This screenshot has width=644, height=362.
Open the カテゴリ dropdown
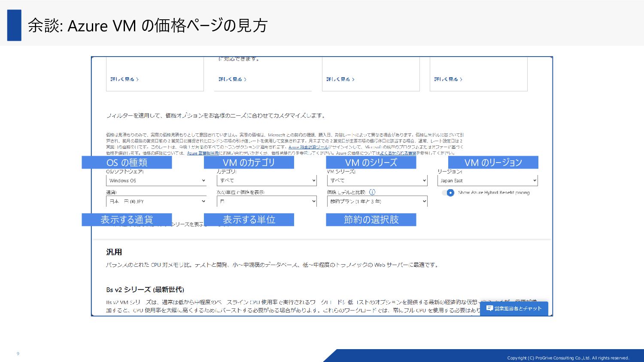(x=267, y=181)
